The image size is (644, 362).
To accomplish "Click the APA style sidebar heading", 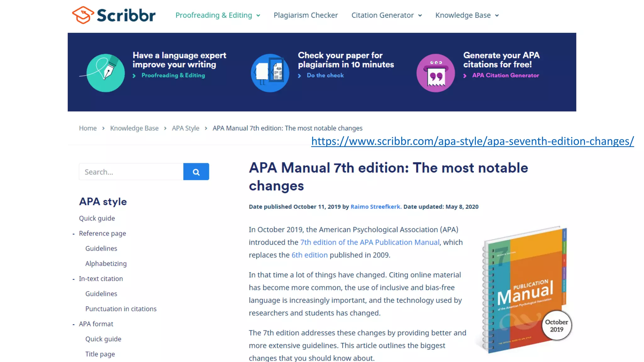I will tap(103, 201).
